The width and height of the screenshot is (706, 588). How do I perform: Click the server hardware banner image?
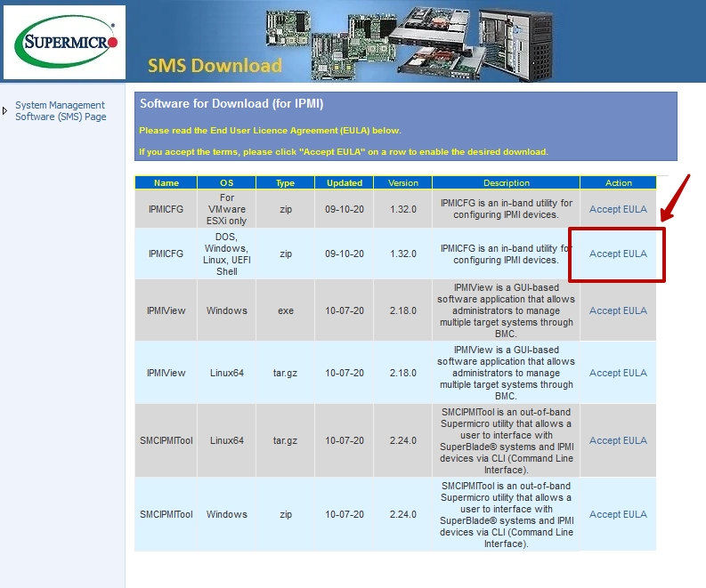(409, 44)
